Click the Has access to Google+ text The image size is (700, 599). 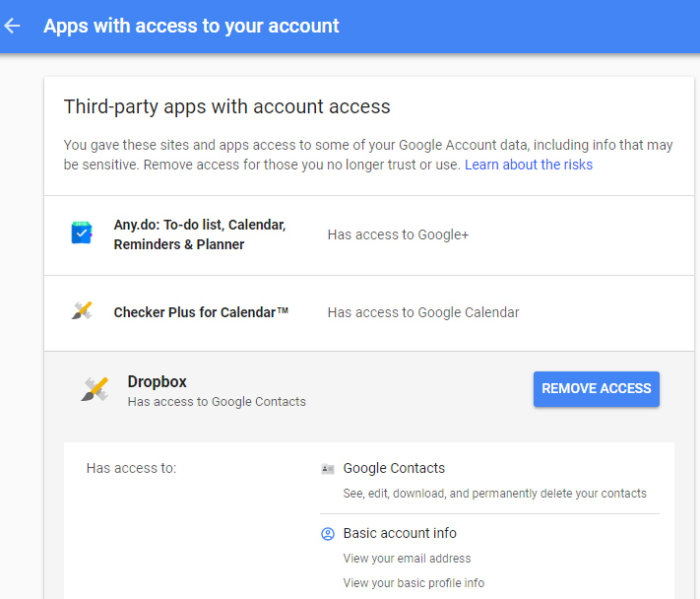398,234
